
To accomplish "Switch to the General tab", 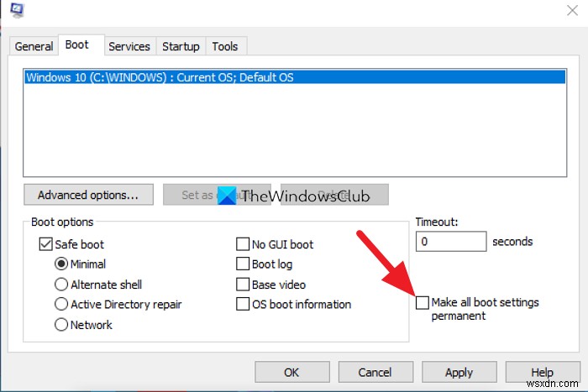I will (x=34, y=46).
